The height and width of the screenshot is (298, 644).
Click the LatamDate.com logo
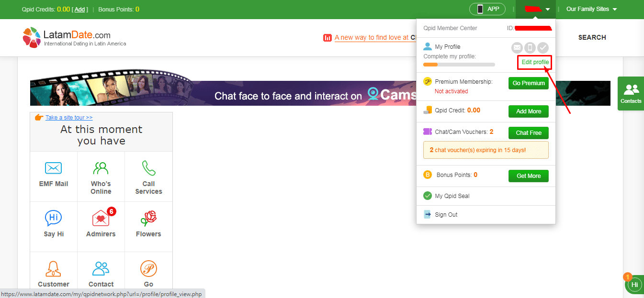[x=74, y=38]
